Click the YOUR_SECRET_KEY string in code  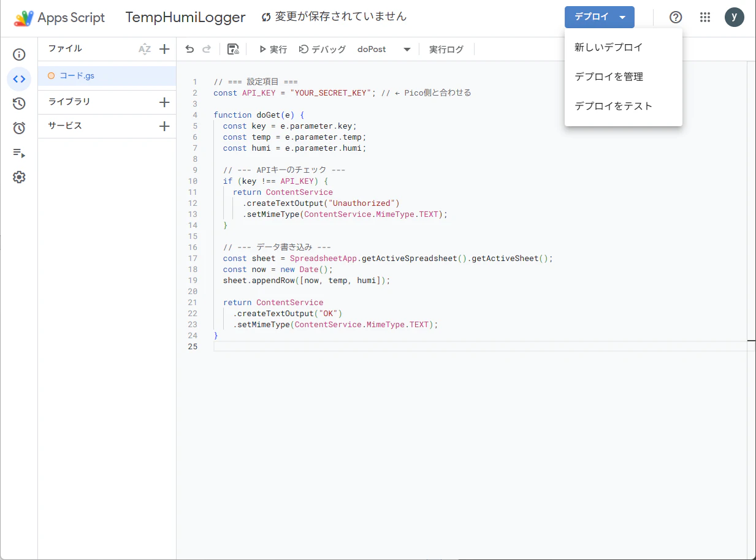[x=331, y=93]
